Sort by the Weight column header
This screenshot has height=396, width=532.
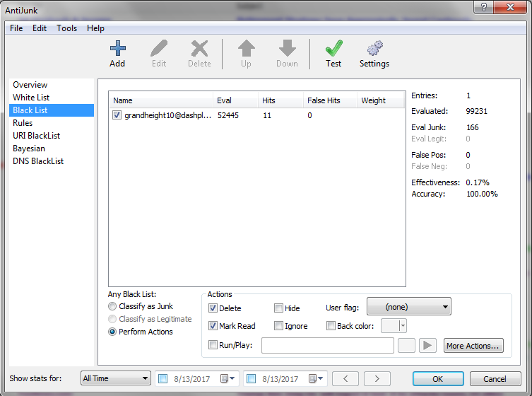[380, 100]
